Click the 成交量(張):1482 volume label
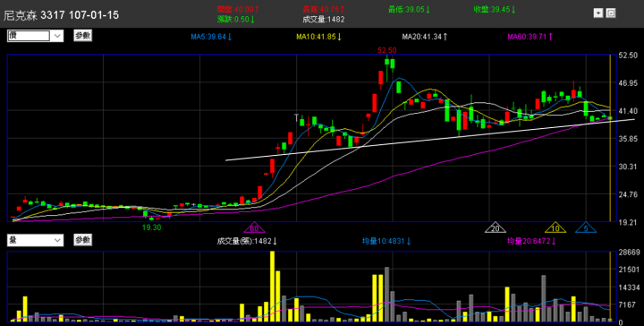644x326 pixels. pyautogui.click(x=247, y=241)
